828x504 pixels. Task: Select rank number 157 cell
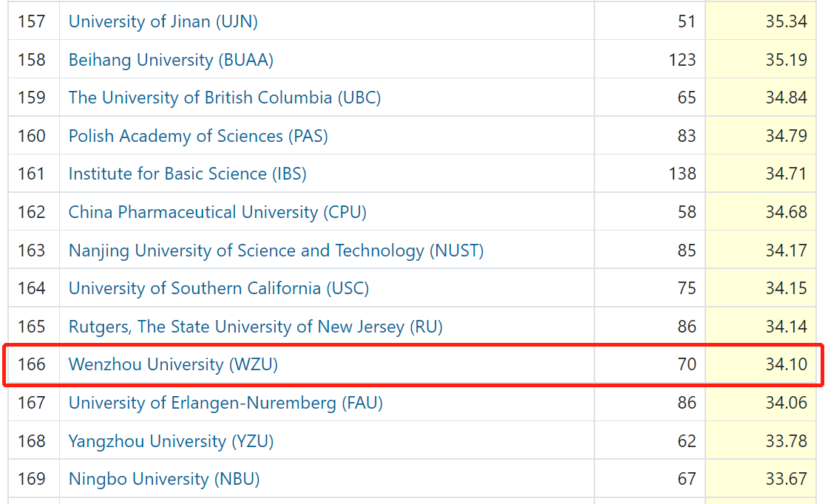(32, 21)
